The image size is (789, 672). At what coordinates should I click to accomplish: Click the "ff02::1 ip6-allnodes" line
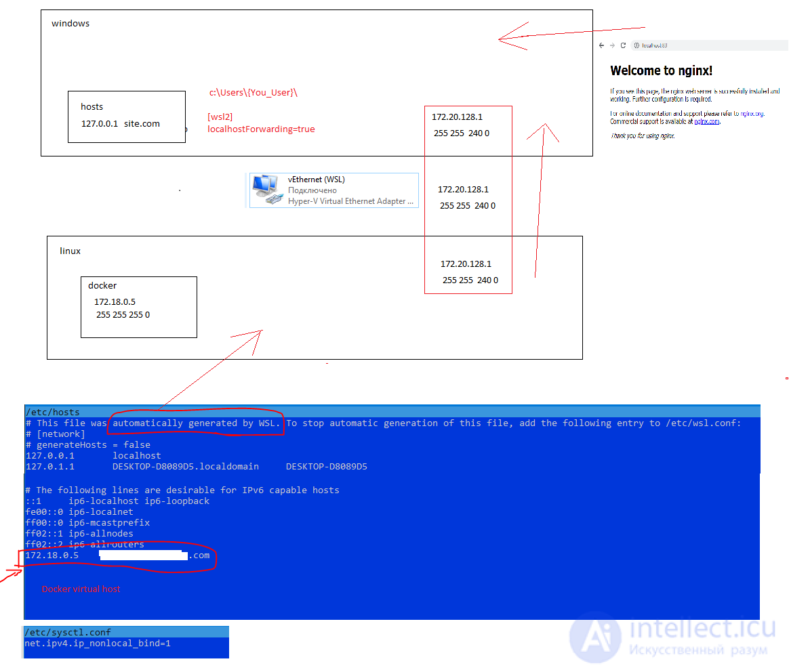pyautogui.click(x=79, y=534)
